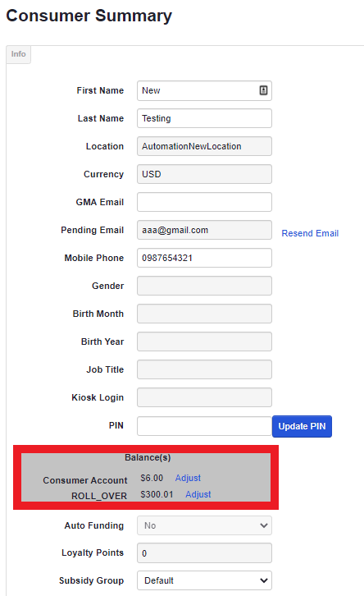Click into the PIN input field
The image size is (364, 596).
[x=204, y=426]
